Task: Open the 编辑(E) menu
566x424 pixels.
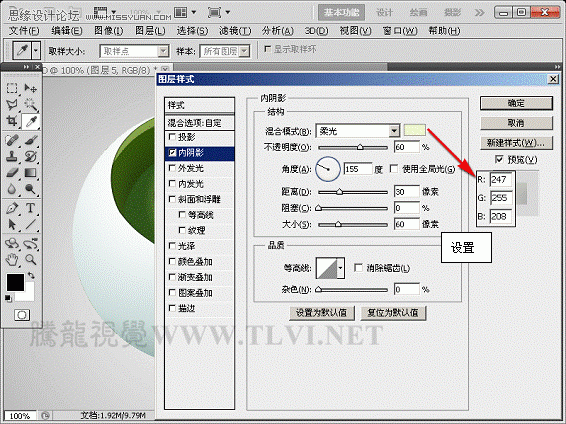Action: pyautogui.click(x=67, y=31)
